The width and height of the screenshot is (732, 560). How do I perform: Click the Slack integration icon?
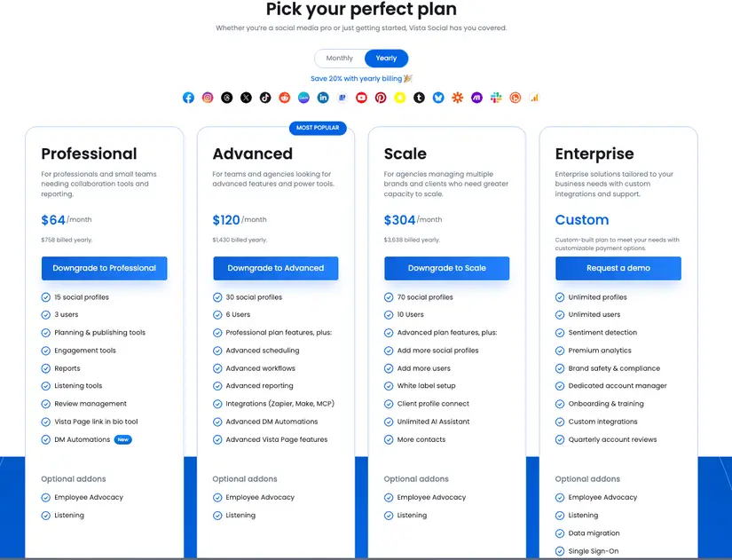coord(494,98)
